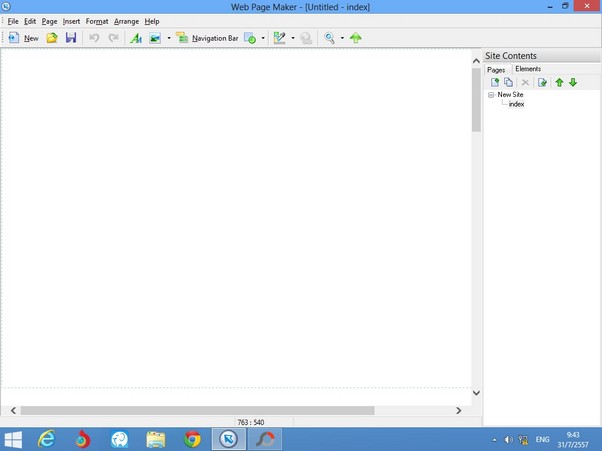602x451 pixels.
Task: Click the green upload arrow in the toolbar
Action: tap(356, 38)
